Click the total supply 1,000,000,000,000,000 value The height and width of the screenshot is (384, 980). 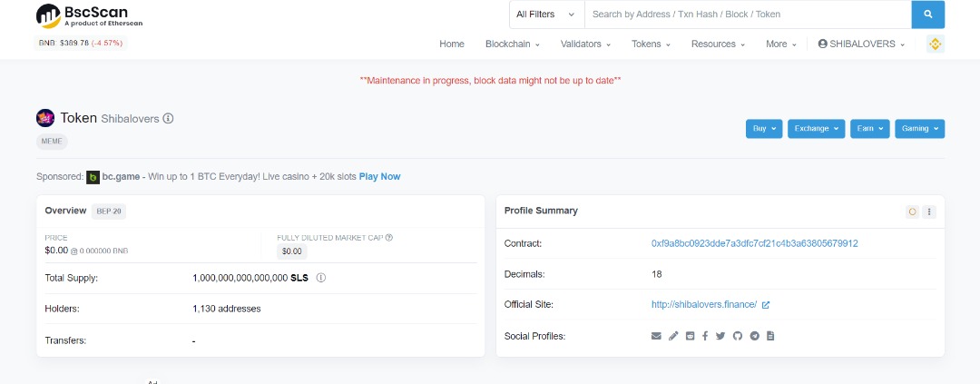click(x=240, y=278)
